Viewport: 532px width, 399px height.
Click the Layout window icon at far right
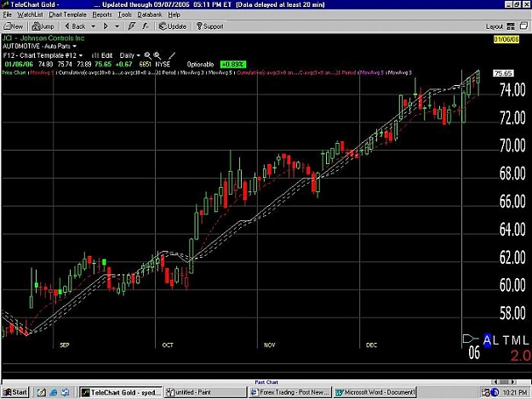(523, 26)
